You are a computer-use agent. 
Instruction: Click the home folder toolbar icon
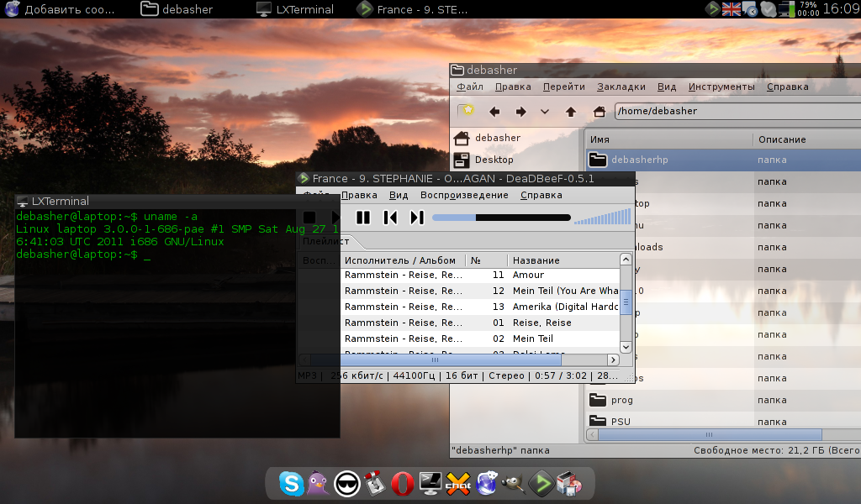click(599, 111)
